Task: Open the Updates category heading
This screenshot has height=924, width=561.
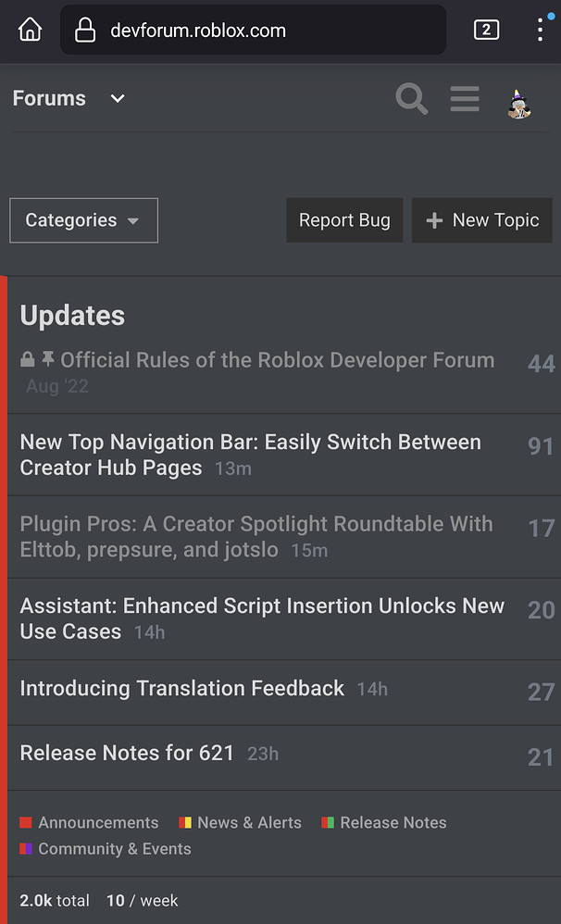Action: [x=71, y=316]
